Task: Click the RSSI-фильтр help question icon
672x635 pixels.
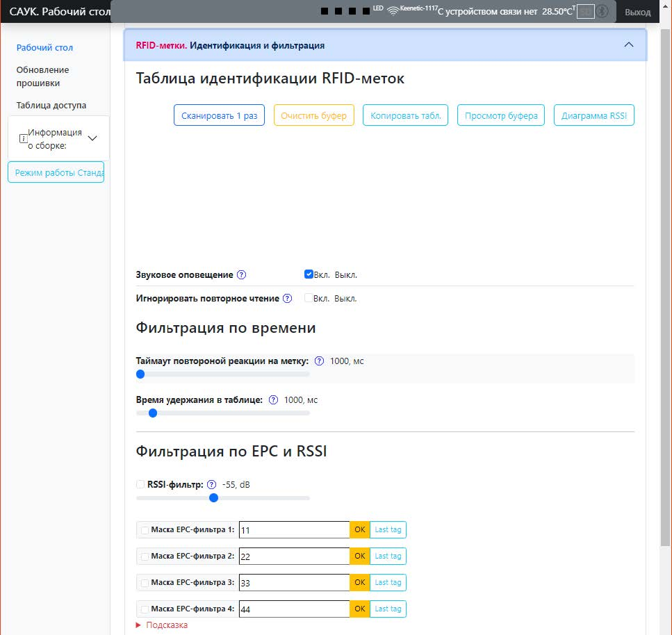Action: tap(211, 485)
